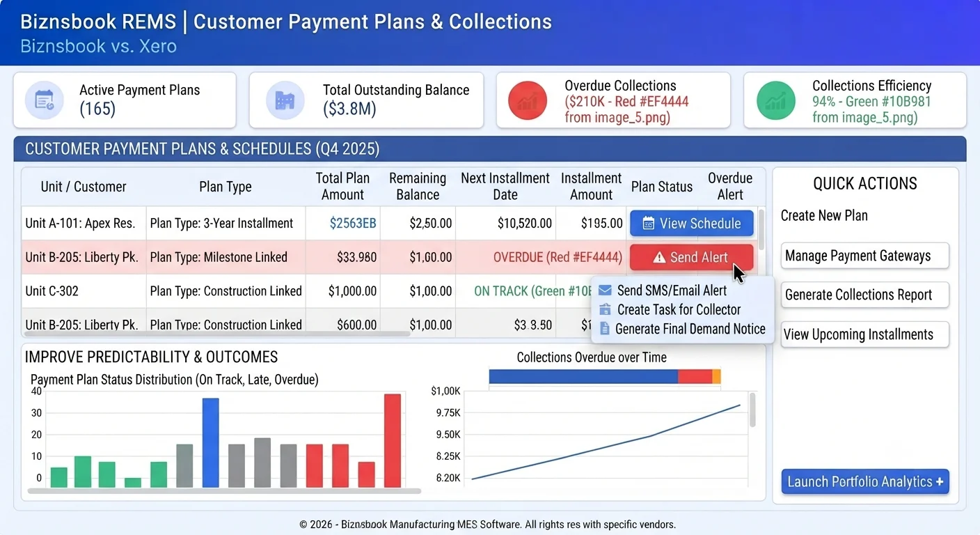980x535 pixels.
Task: Click the blue bar in status distribution chart
Action: [x=210, y=443]
